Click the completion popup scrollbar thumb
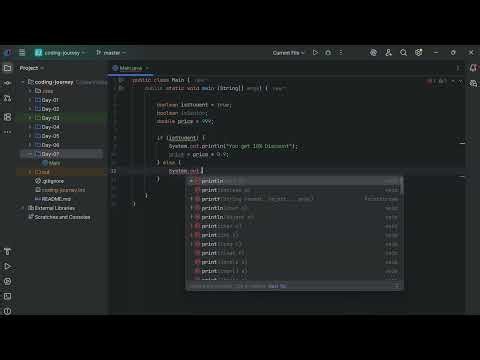Image resolution: width=480 pixels, height=360 pixels. pyautogui.click(x=401, y=185)
